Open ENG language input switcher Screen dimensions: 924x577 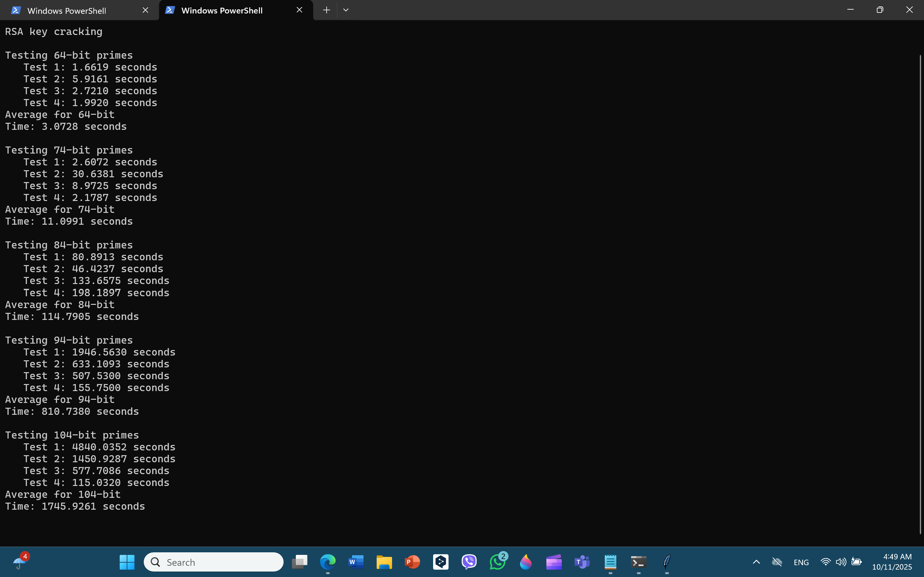[x=801, y=562]
